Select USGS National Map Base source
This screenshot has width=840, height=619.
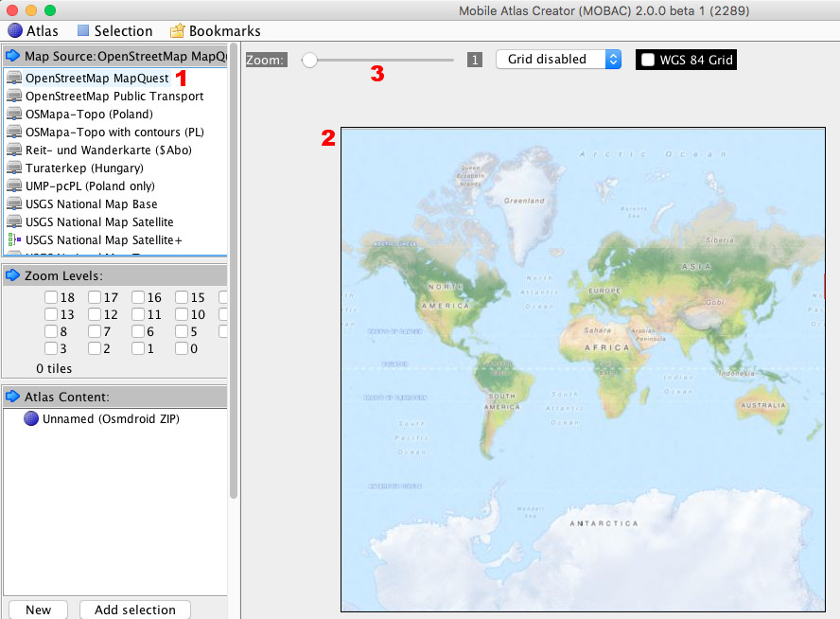click(x=92, y=204)
